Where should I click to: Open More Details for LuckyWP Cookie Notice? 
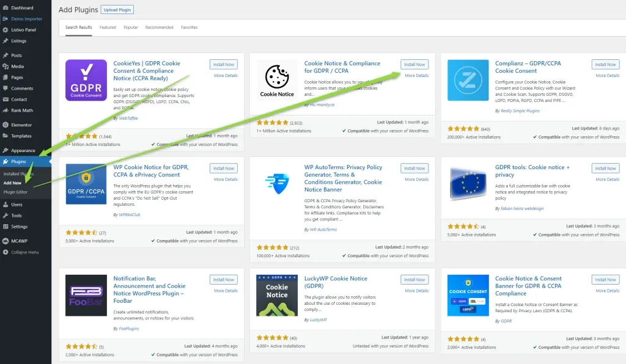coord(416,291)
